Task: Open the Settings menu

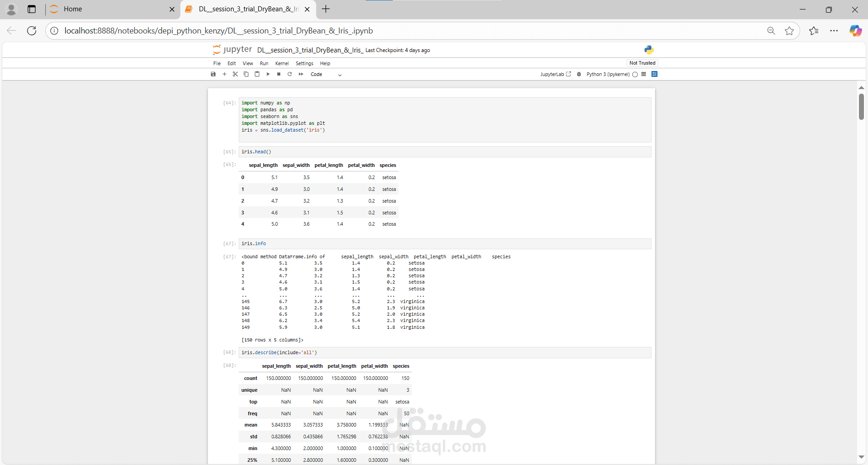Action: [x=304, y=63]
